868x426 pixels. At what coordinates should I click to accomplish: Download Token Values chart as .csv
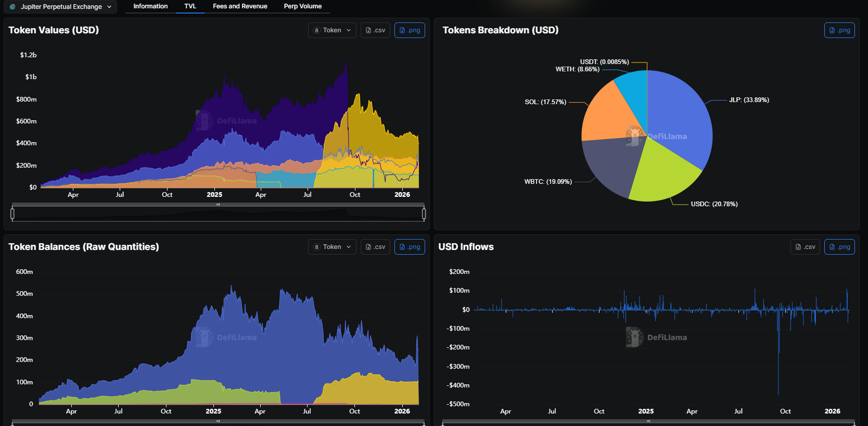375,30
